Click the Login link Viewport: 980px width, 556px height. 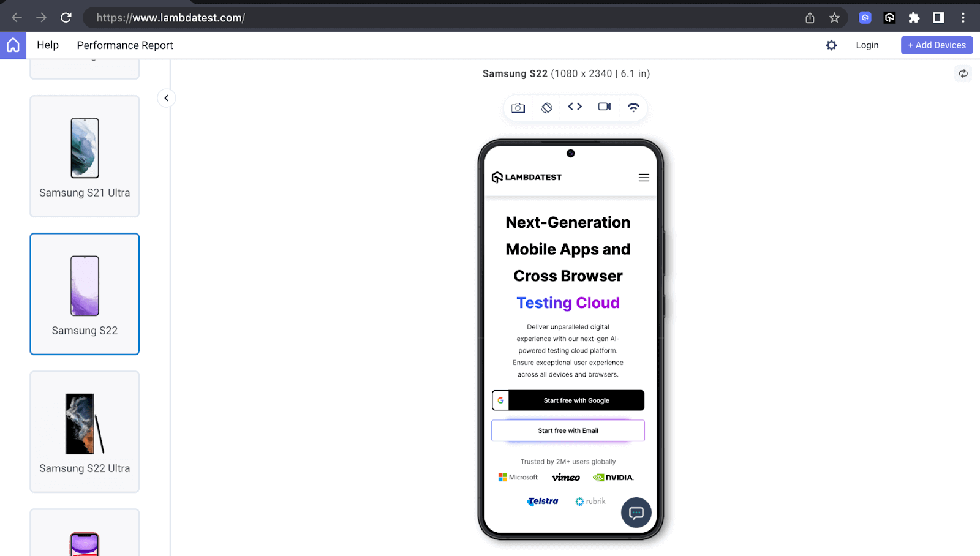click(867, 45)
